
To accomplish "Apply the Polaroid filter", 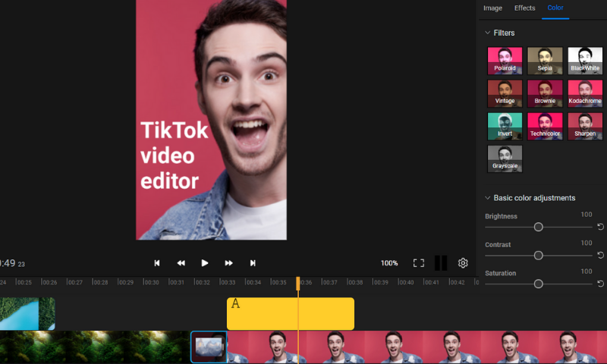I will (505, 61).
